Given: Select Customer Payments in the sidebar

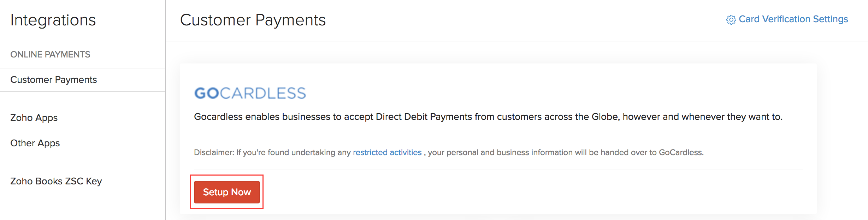Looking at the screenshot, I should point(53,80).
